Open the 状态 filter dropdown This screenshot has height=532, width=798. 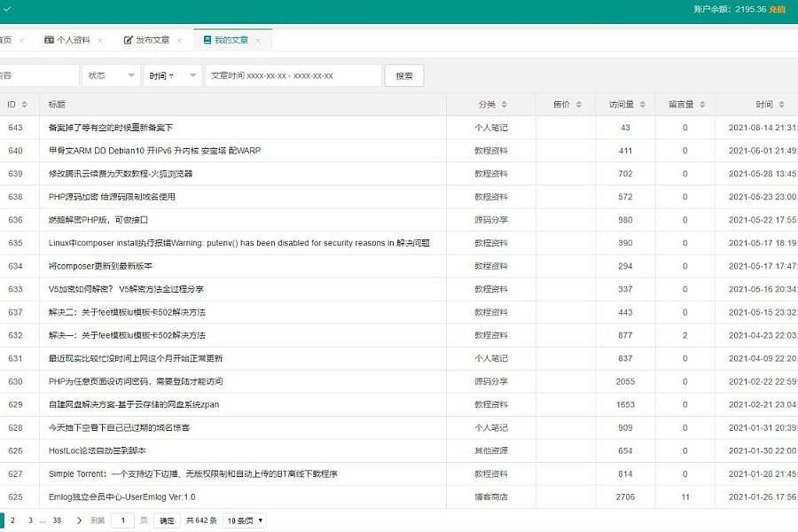[111, 75]
